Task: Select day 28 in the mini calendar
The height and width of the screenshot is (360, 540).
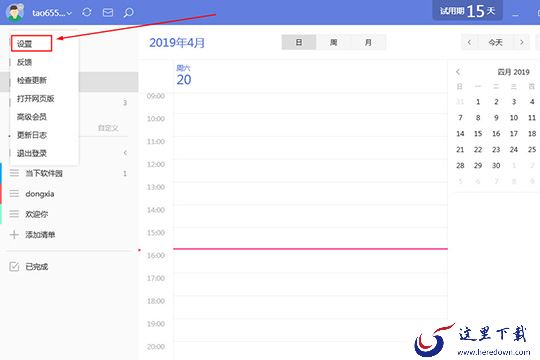Action: (x=460, y=165)
